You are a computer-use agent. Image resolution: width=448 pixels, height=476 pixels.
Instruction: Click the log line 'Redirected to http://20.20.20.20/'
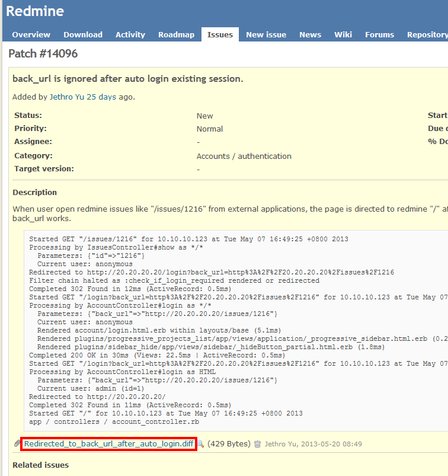97,397
